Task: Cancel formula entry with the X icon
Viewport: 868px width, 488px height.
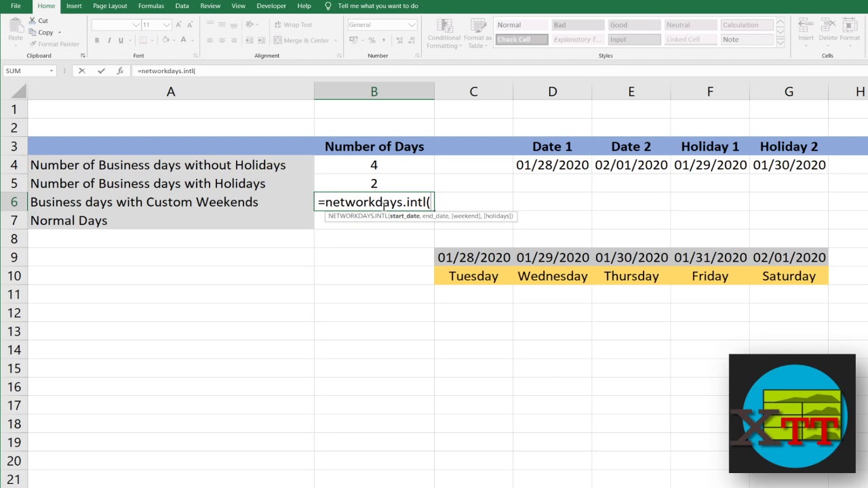Action: click(82, 70)
